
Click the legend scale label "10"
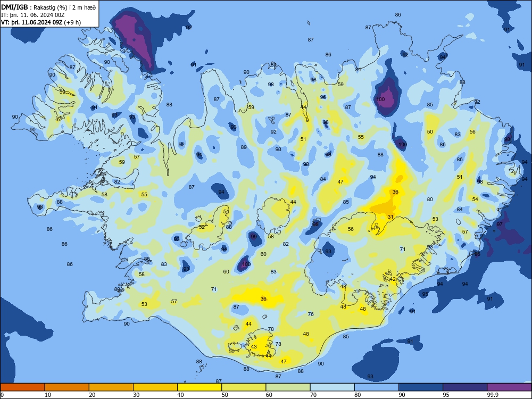48,395
